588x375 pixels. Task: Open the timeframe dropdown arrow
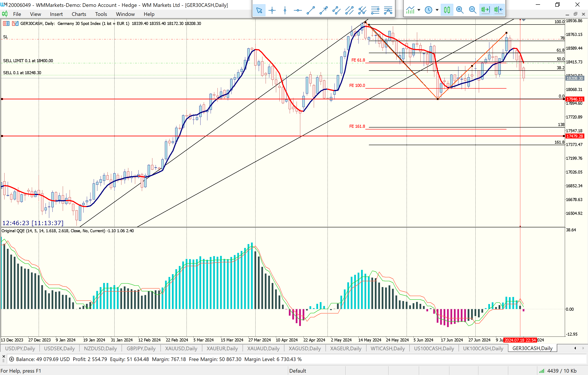click(437, 10)
